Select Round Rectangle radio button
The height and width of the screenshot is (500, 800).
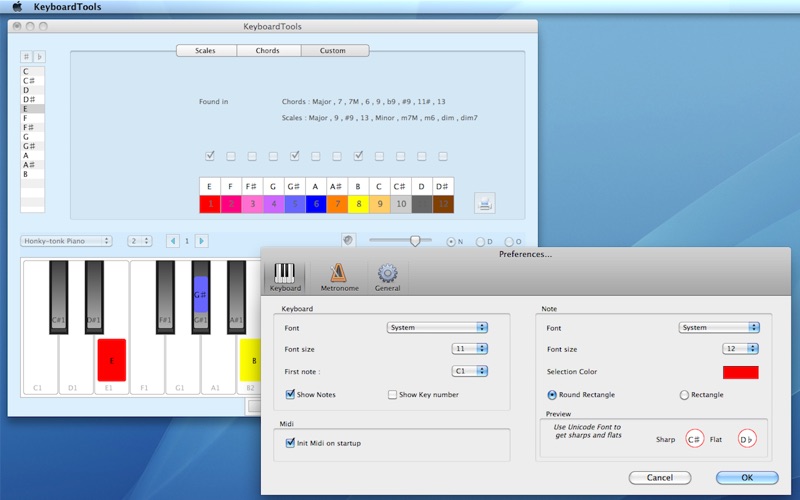552,395
